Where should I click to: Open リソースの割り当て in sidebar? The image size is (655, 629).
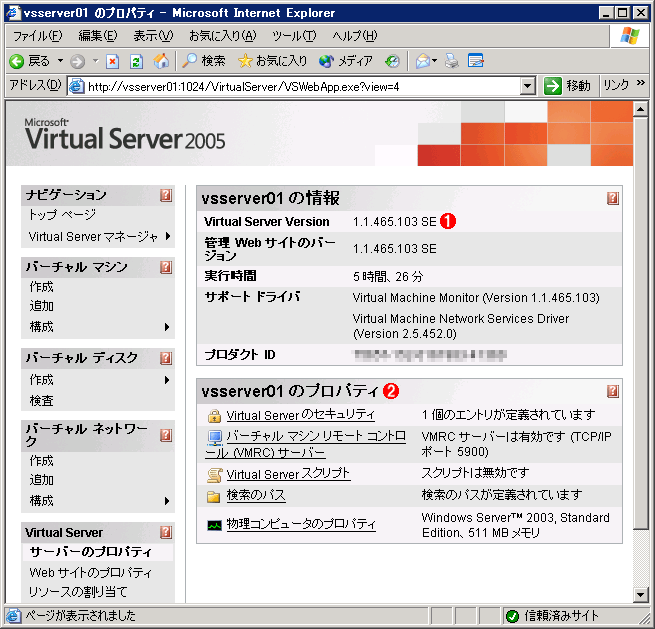pyautogui.click(x=78, y=592)
